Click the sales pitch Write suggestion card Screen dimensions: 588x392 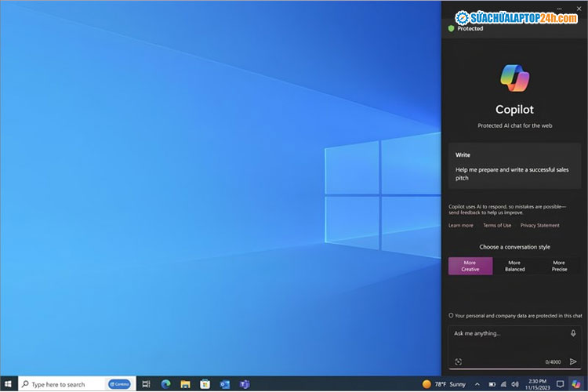click(x=514, y=166)
